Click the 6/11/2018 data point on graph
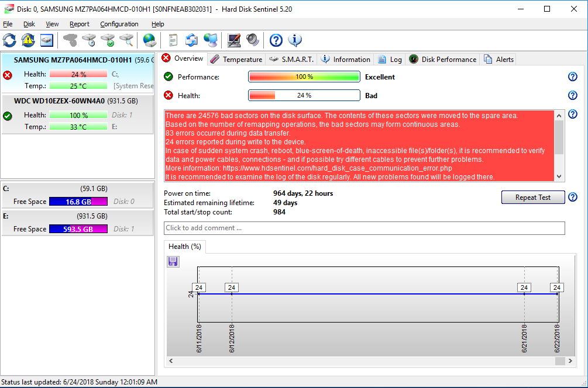 click(199, 294)
